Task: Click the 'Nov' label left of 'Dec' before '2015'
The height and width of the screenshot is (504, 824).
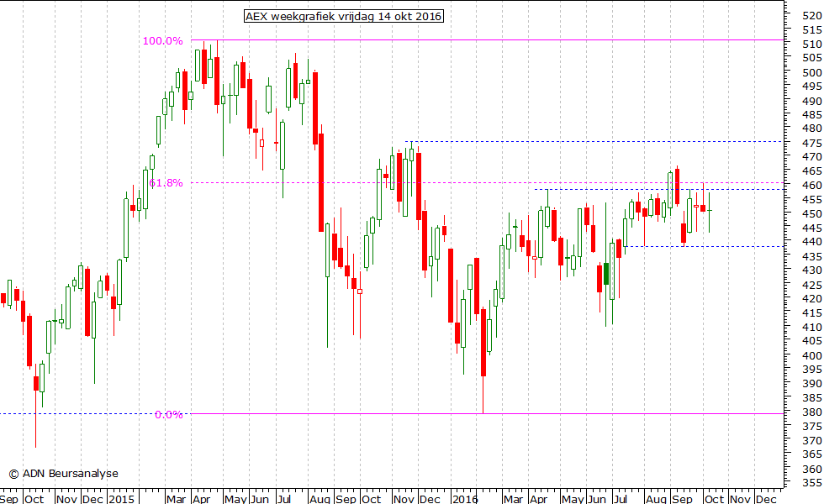Action: (66, 498)
